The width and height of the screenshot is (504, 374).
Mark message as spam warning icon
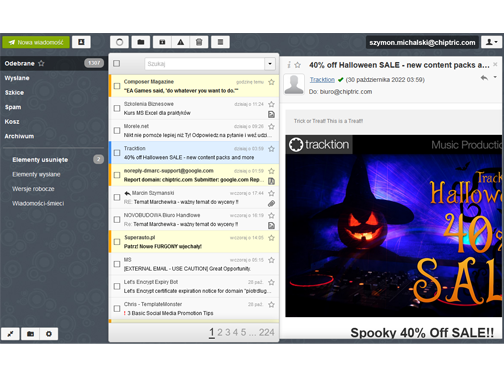coord(180,42)
